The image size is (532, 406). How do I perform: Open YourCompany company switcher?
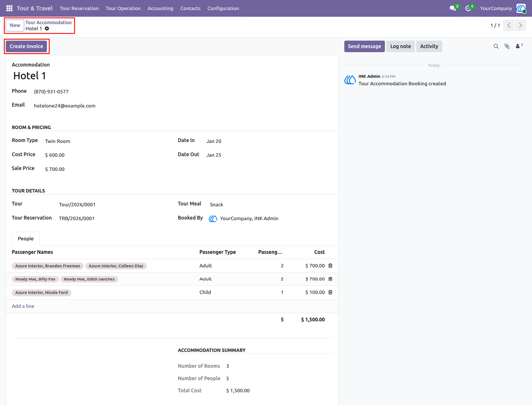(x=496, y=8)
